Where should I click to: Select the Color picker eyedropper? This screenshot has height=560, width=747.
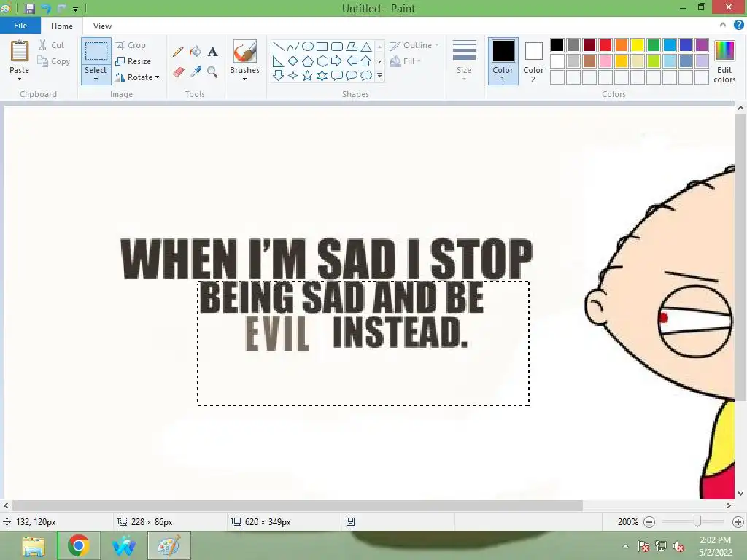[x=196, y=72]
